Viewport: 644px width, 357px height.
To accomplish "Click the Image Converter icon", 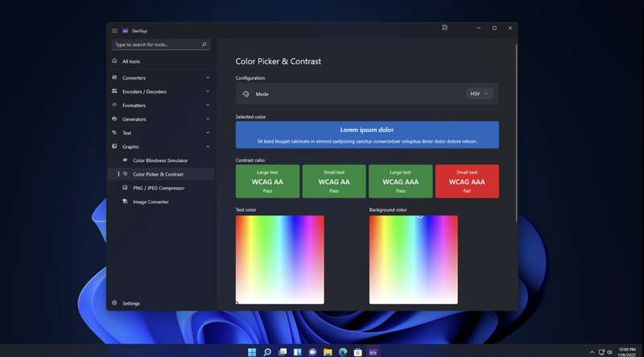I will click(x=126, y=201).
